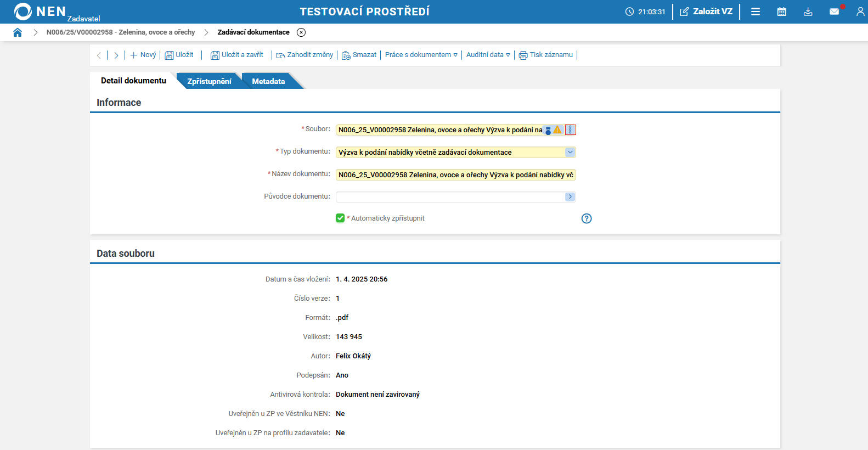The width and height of the screenshot is (868, 450).
Task: Open the Typ dokumentu dropdown
Action: pos(570,153)
